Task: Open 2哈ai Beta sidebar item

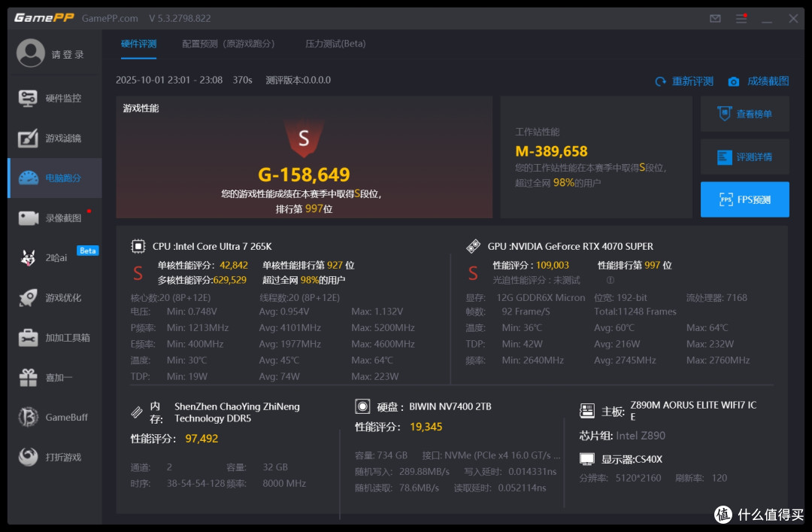Action: click(x=55, y=257)
